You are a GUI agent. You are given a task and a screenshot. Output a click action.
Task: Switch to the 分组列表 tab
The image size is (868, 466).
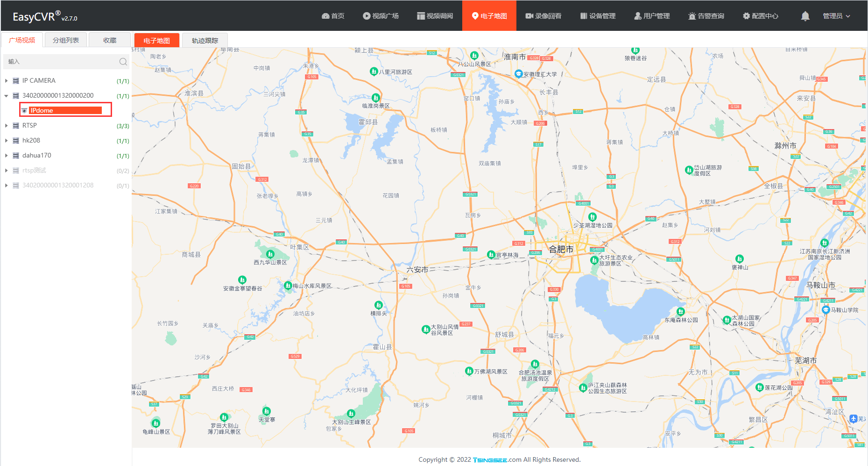coord(66,40)
